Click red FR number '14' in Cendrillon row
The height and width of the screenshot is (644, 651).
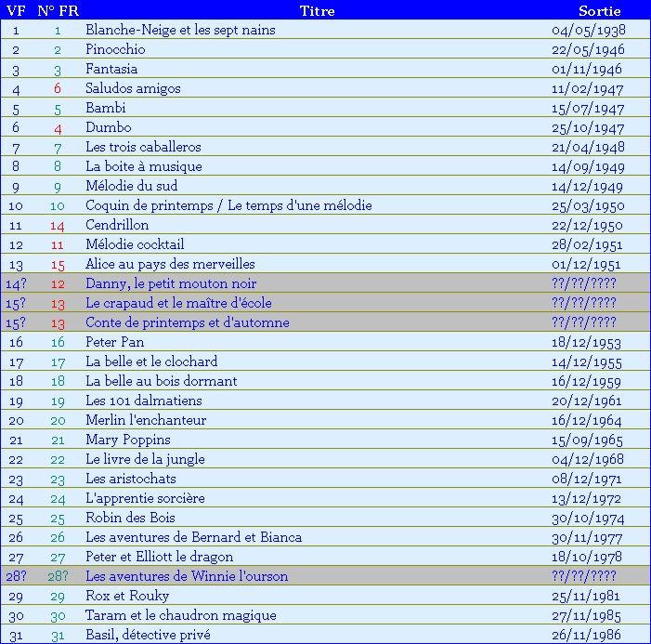[58, 226]
